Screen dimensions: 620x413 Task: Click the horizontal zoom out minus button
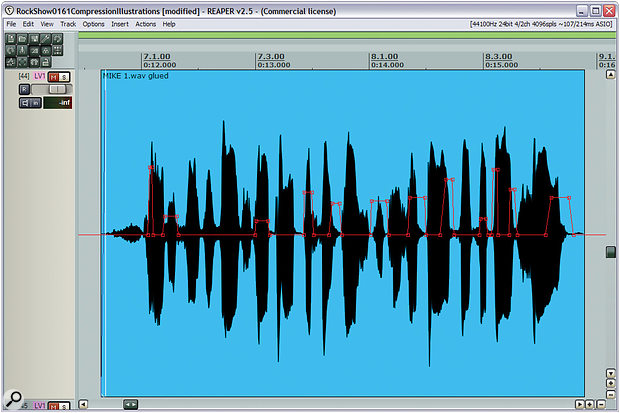601,404
